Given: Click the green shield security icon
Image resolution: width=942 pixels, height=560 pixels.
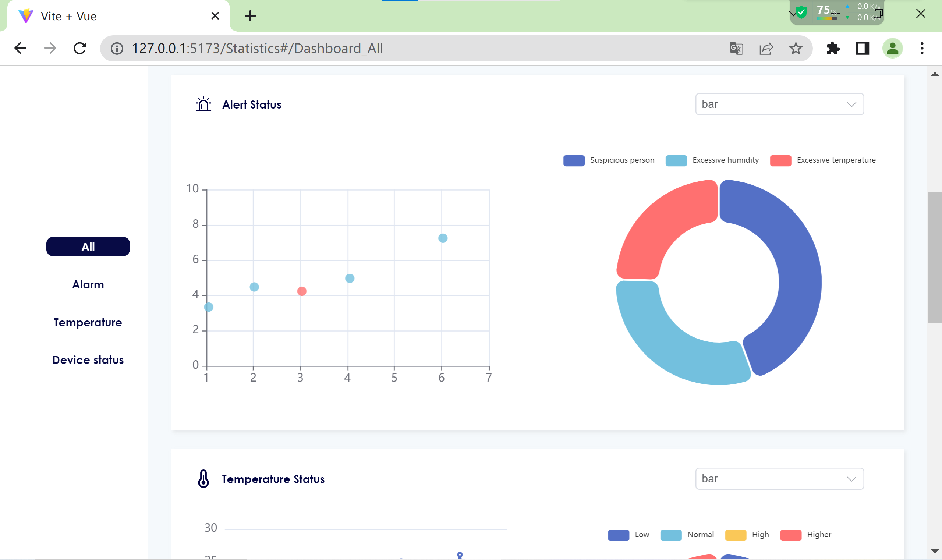Looking at the screenshot, I should click(801, 12).
